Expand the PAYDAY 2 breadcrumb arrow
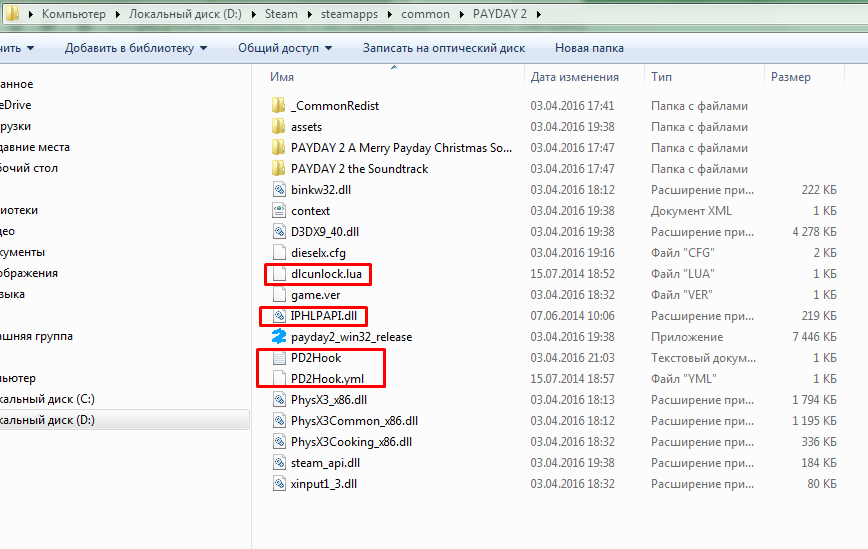The width and height of the screenshot is (868, 549). pyautogui.click(x=539, y=14)
